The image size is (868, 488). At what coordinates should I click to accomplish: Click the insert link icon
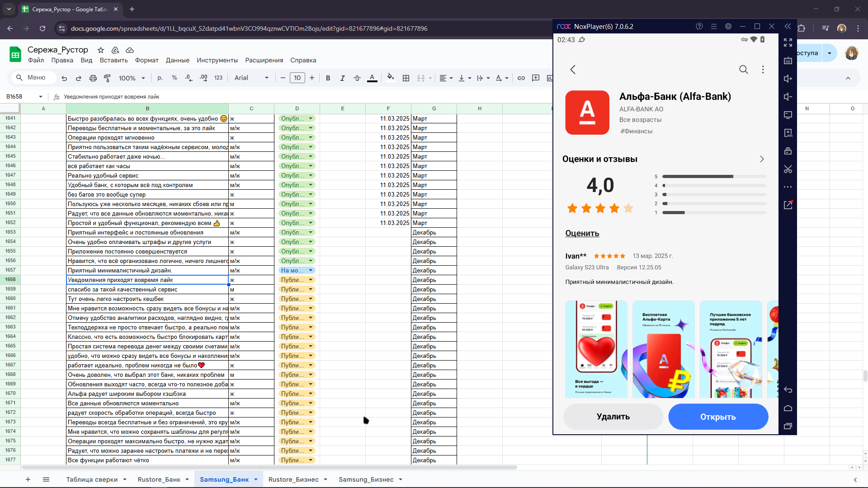pyautogui.click(x=521, y=78)
